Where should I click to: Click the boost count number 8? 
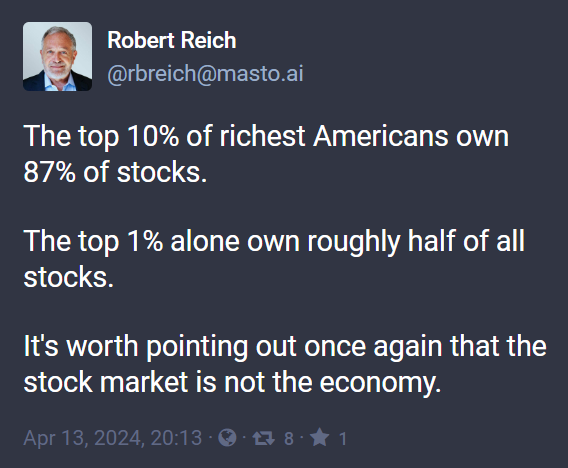[x=289, y=439]
